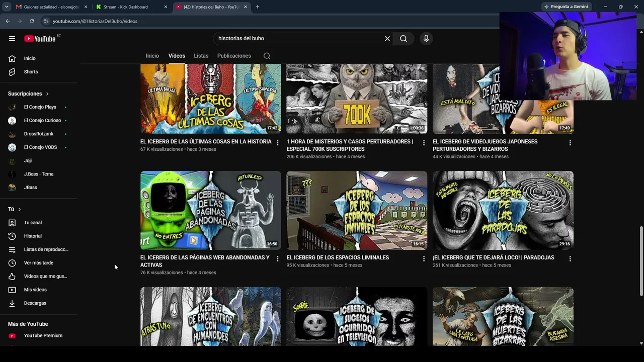The width and height of the screenshot is (644, 362).
Task: Open title '¡EL ICEBERG QUE TE DEJARÁ LOCO!'
Action: click(494, 257)
